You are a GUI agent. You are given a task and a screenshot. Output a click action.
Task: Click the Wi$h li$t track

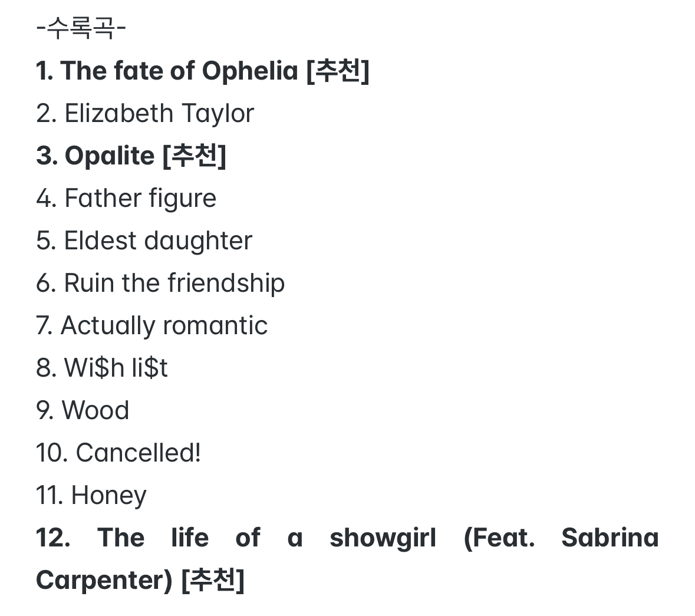point(102,368)
